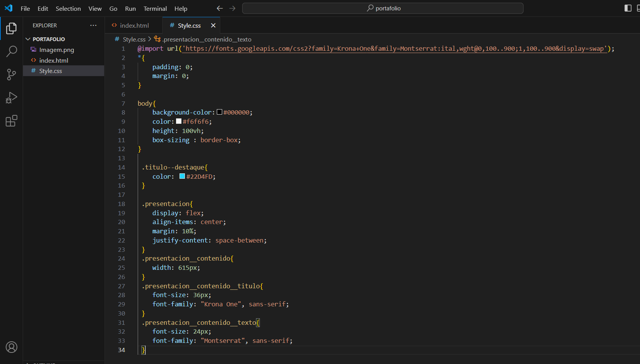The height and width of the screenshot is (364, 640).
Task: Click the portafolio command center search box
Action: point(383,8)
